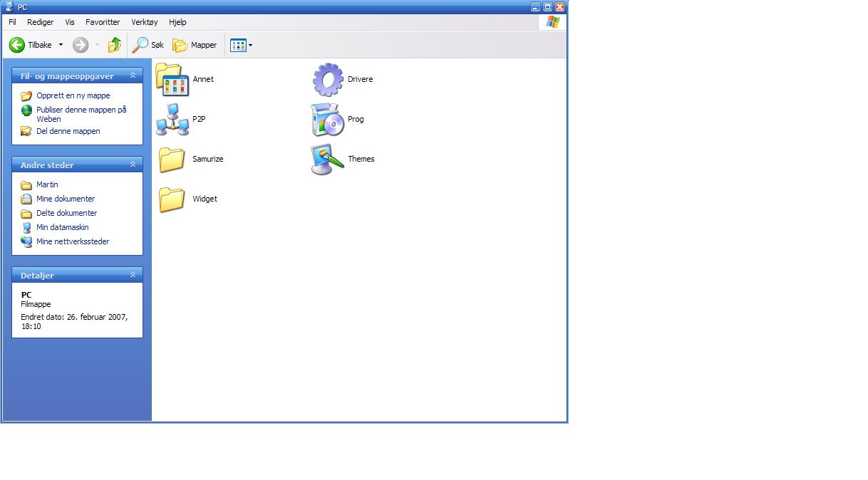Collapse the Detaljer panel
868x480 pixels.
pyautogui.click(x=133, y=275)
